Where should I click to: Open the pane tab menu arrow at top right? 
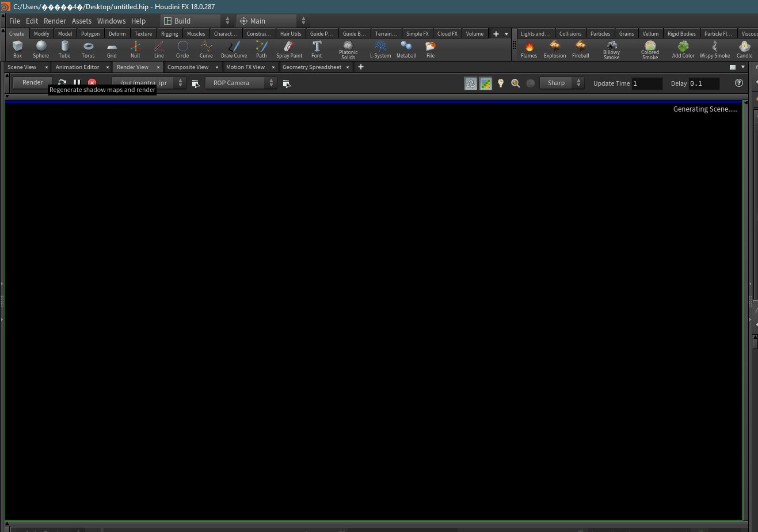click(x=743, y=67)
